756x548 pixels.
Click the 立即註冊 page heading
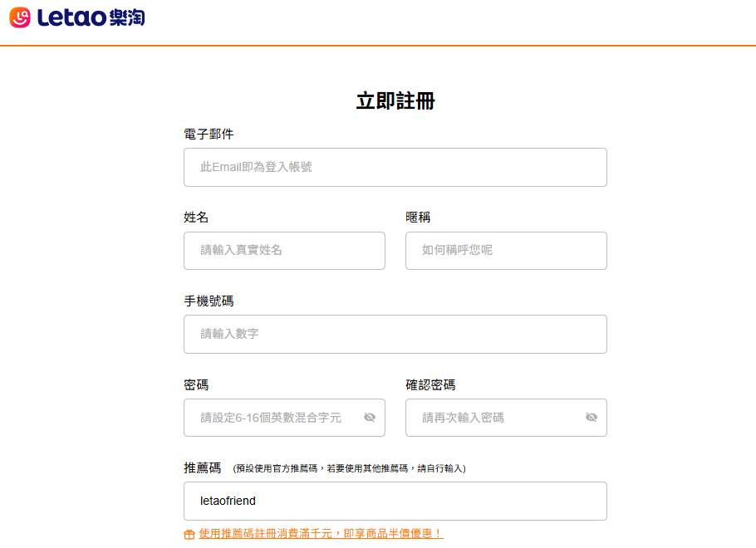[395, 101]
